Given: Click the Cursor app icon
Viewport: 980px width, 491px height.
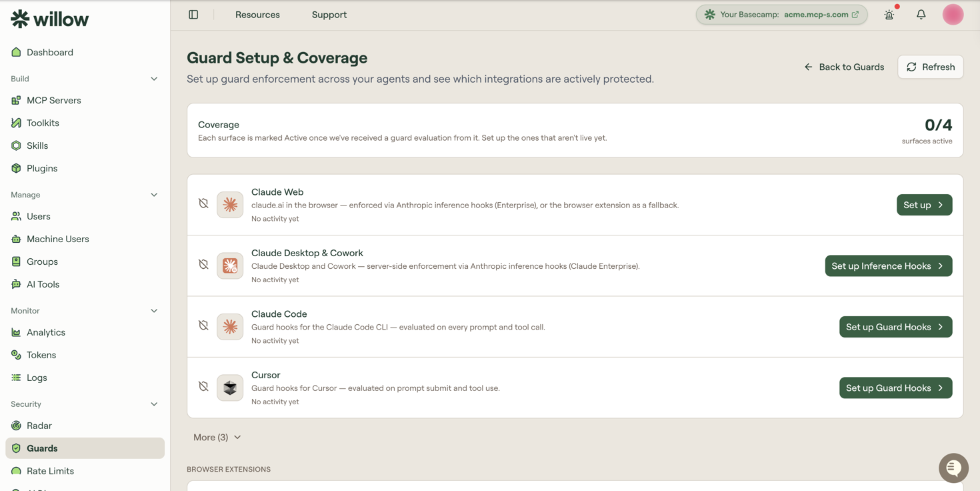Looking at the screenshot, I should (x=230, y=388).
